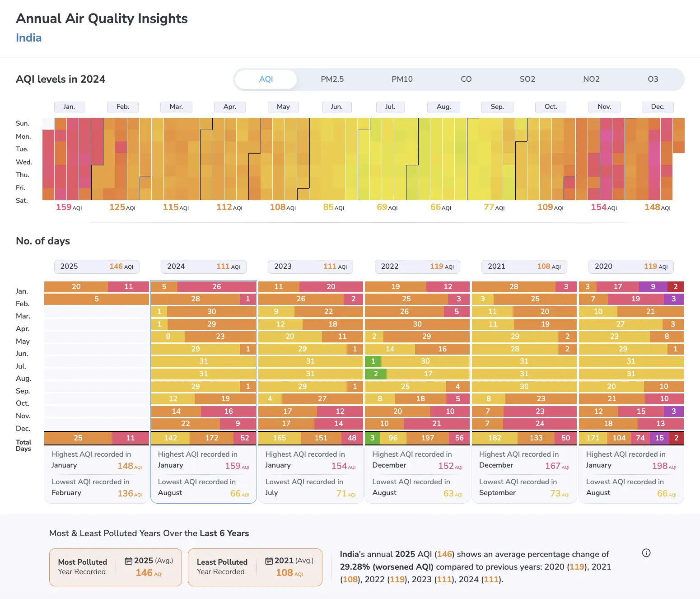
Task: Select the 2022 year header
Action: click(417, 267)
